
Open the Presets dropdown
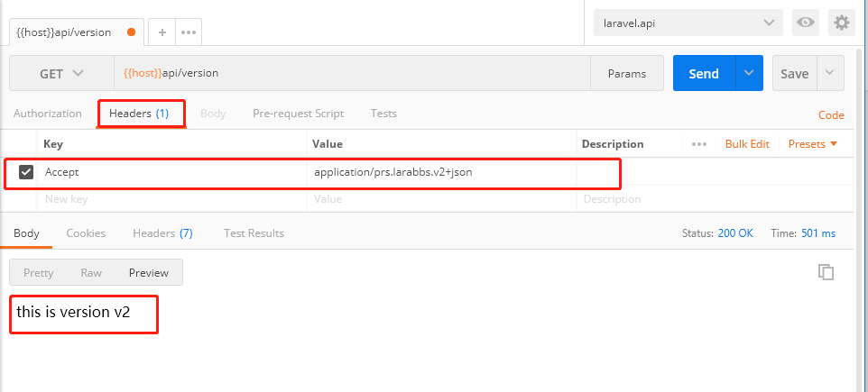coord(812,143)
